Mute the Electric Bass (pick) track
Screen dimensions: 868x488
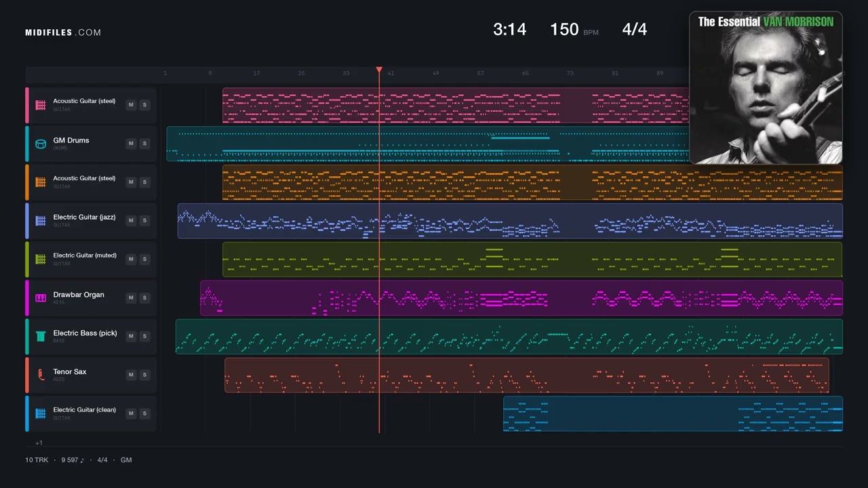131,336
